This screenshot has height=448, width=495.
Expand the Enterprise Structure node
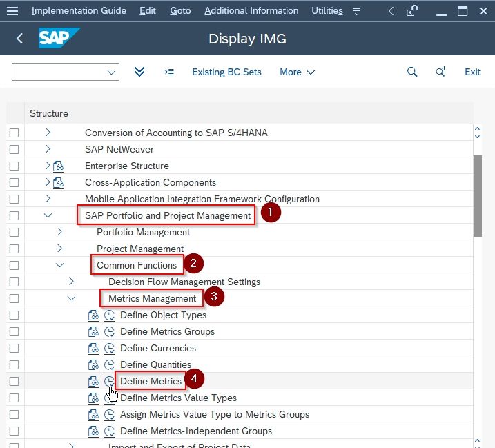(48, 166)
